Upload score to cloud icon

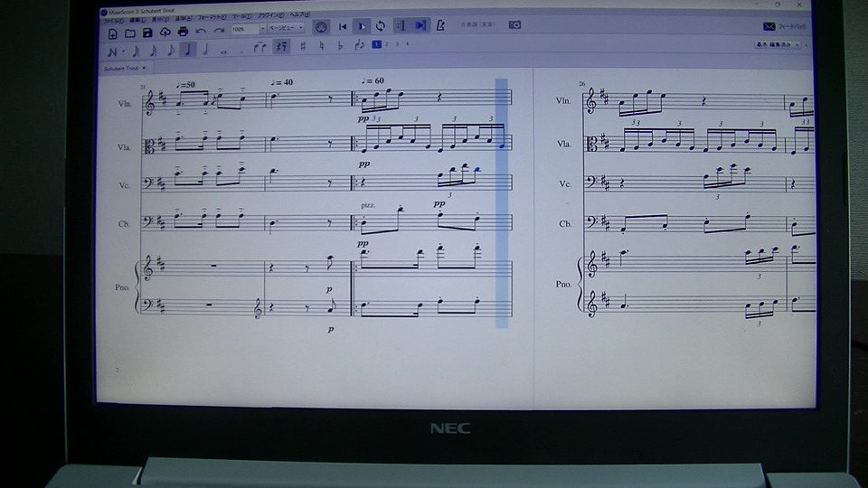[165, 33]
